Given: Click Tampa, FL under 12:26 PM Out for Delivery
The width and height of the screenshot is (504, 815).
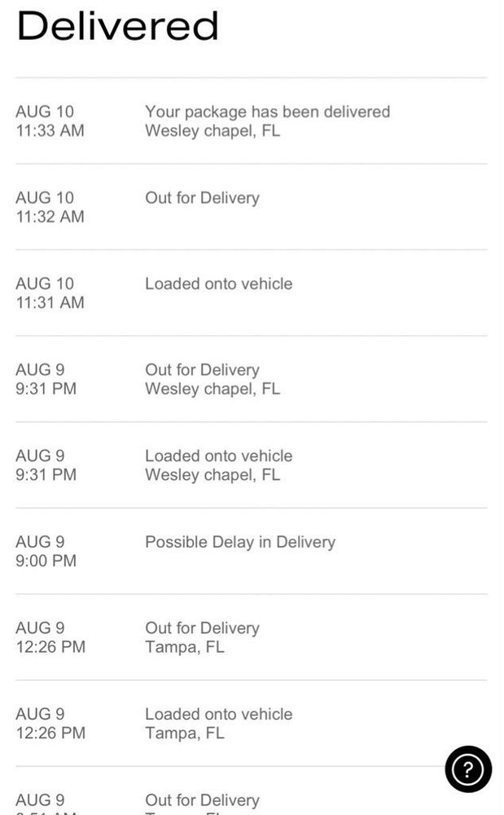Looking at the screenshot, I should click(184, 647).
